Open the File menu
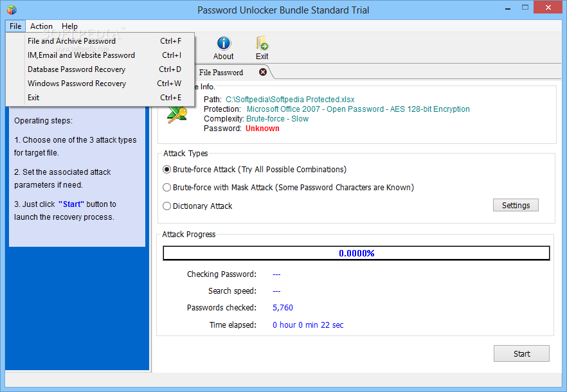This screenshot has width=567, height=392. point(15,26)
